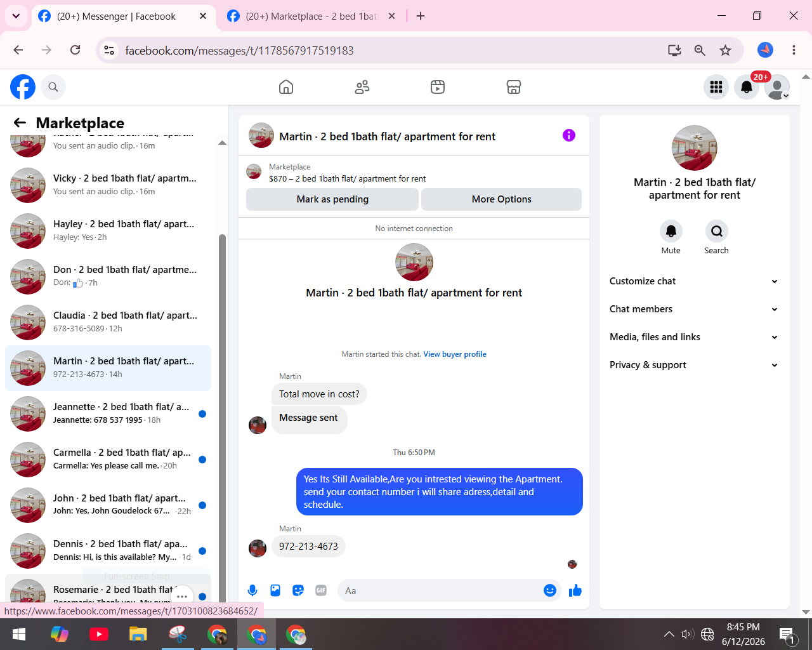Bookmark this page with the star icon
Image resolution: width=812 pixels, height=650 pixels.
click(726, 50)
